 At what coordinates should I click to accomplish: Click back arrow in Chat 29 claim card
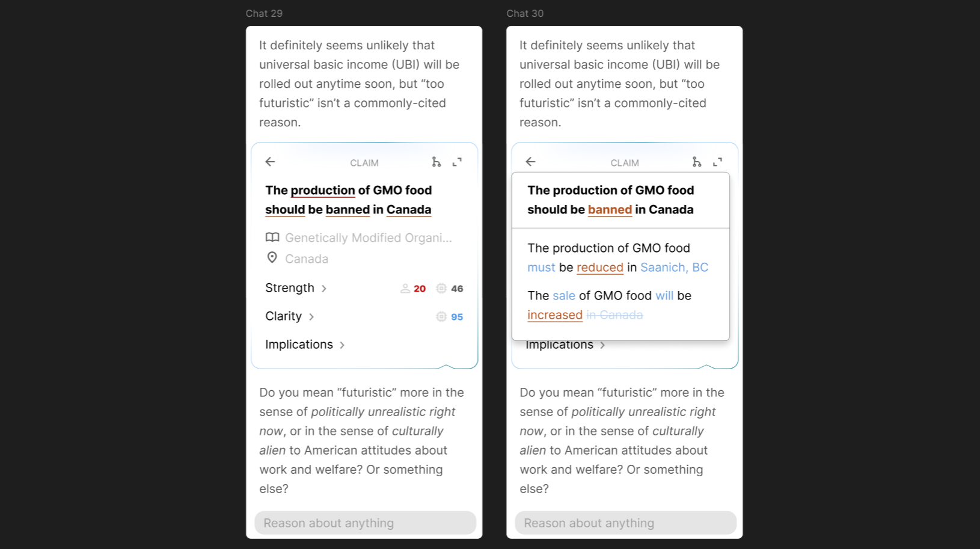coord(270,162)
